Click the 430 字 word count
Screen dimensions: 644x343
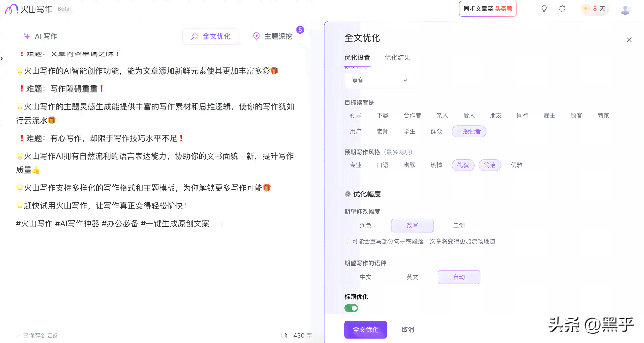coord(303,336)
